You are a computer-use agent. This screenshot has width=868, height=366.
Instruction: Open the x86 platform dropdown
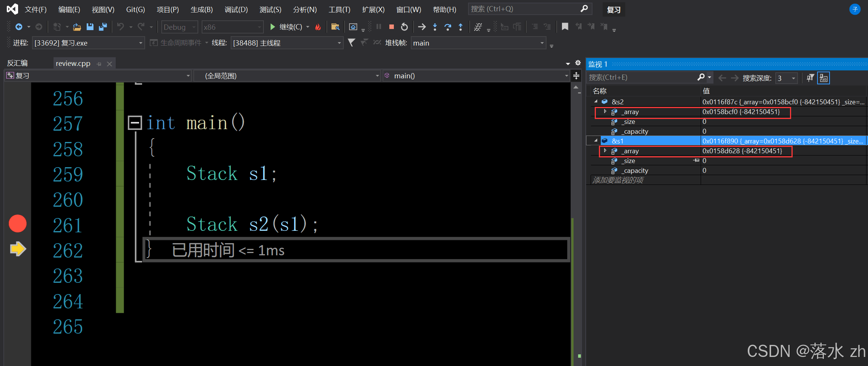[232, 27]
